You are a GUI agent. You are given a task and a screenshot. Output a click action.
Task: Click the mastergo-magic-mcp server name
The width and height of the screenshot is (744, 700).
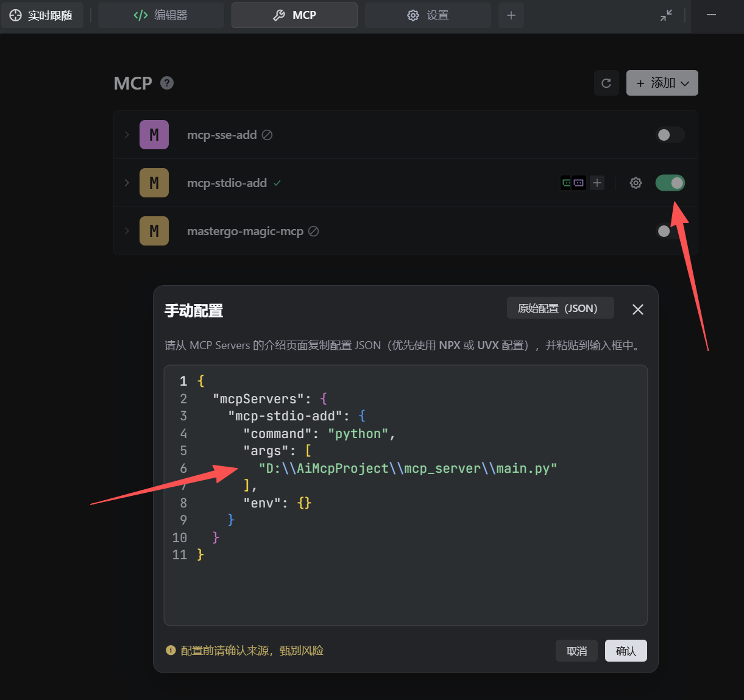point(245,231)
